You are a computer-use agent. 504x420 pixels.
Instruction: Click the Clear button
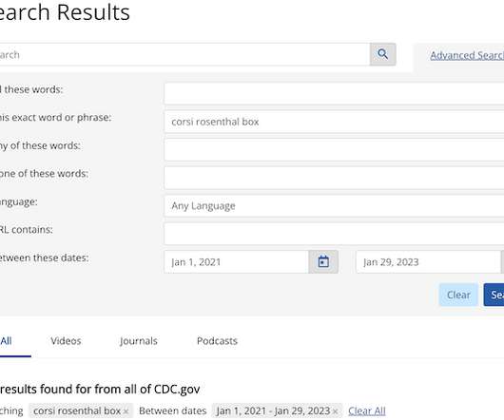tap(458, 295)
